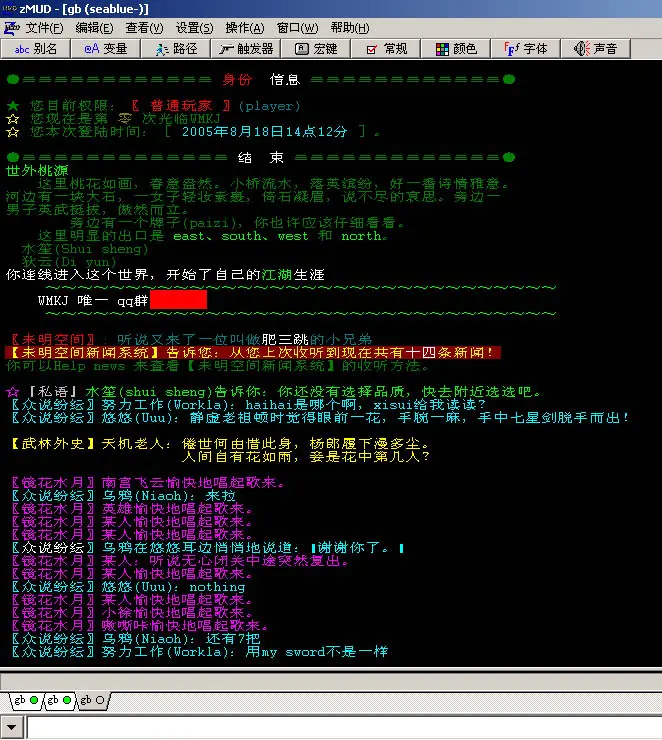Expand the command history dropdown arrow
This screenshot has width=662, height=740.
(11, 727)
